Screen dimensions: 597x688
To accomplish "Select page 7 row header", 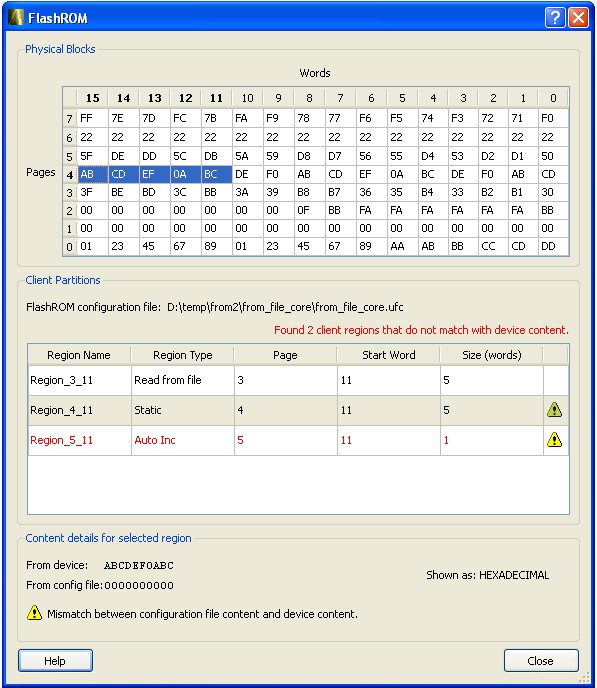I will 69,118.
